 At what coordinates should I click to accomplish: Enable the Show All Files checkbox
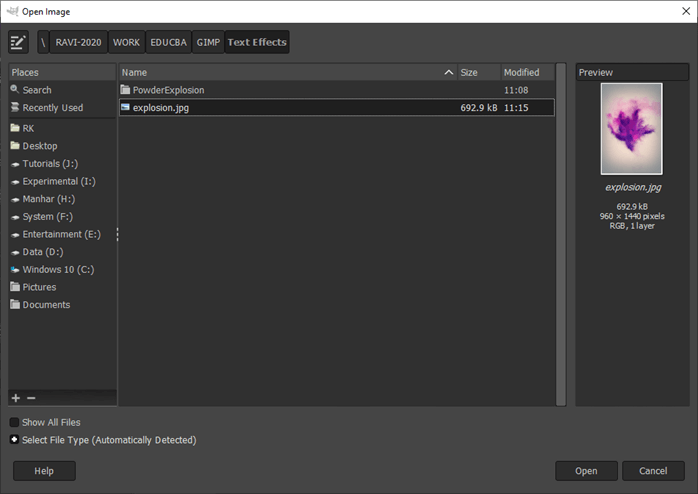[x=14, y=422]
